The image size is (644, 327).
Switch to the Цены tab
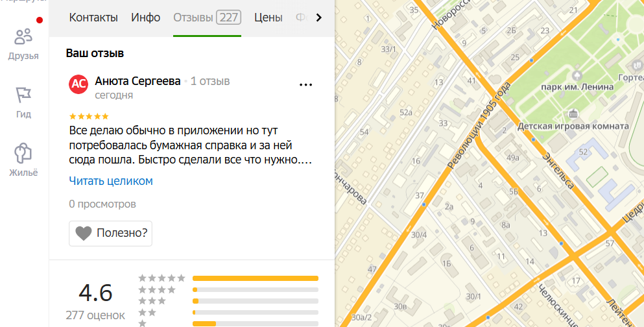click(x=268, y=18)
